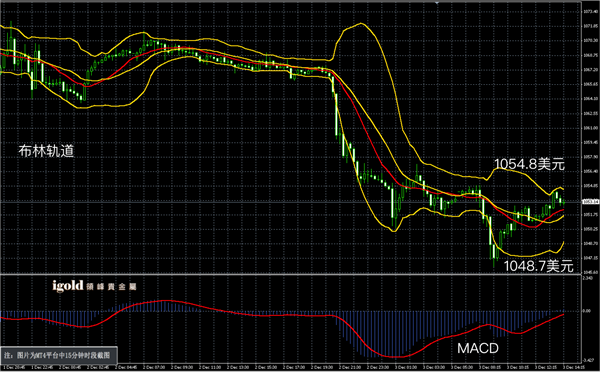The width and height of the screenshot is (600, 372).
Task: Click the current price tag 1053.14
Action: pos(590,201)
